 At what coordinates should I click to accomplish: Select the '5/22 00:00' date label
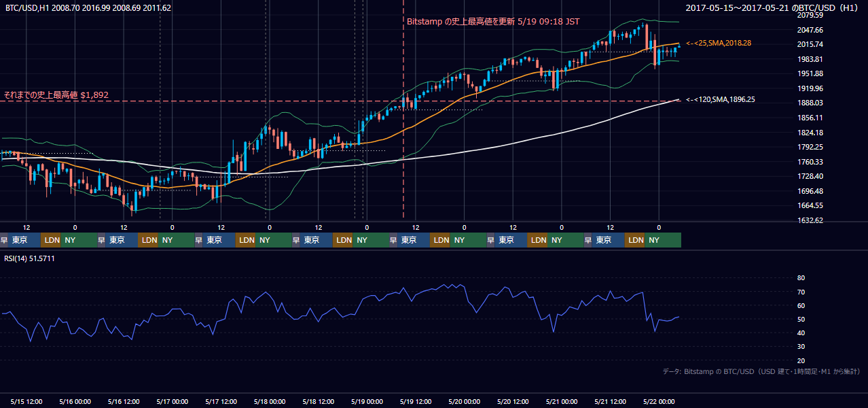click(658, 402)
